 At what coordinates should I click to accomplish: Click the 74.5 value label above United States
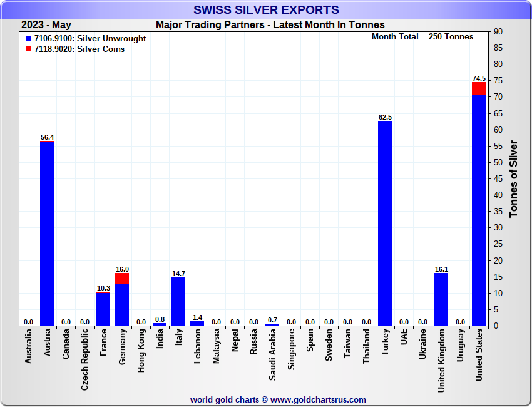click(479, 78)
